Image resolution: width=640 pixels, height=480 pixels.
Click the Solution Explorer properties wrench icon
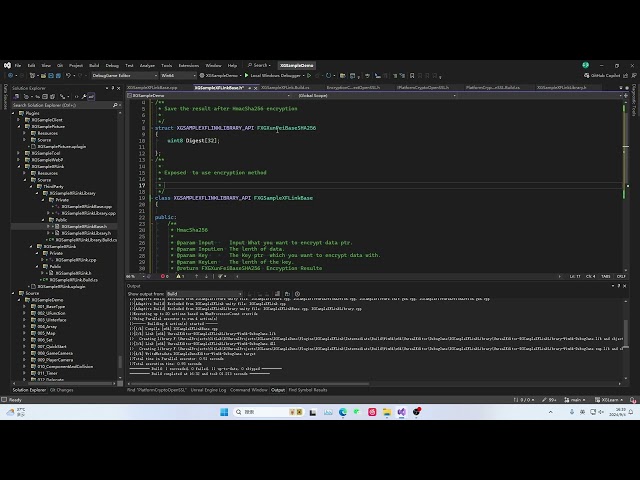(x=84, y=97)
